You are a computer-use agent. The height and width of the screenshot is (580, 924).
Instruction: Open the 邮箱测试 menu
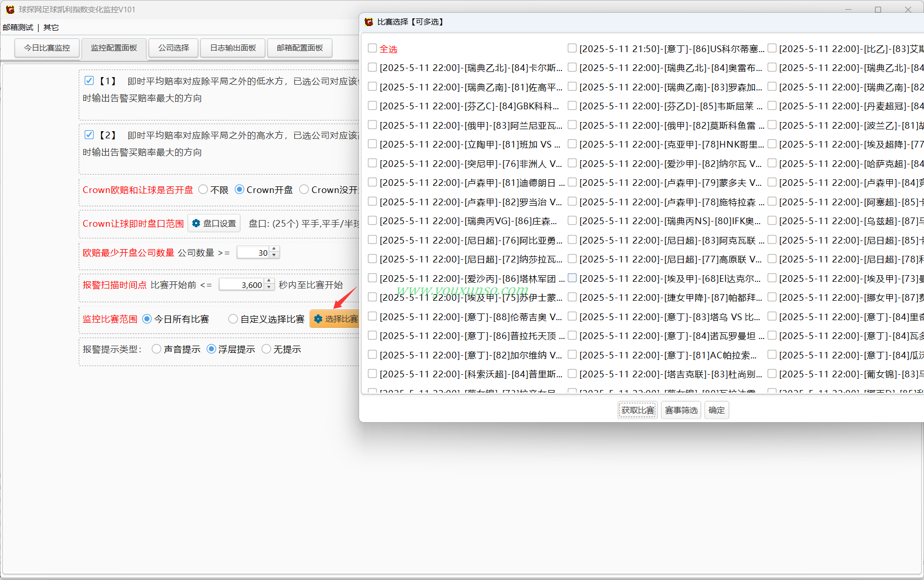[x=18, y=27]
